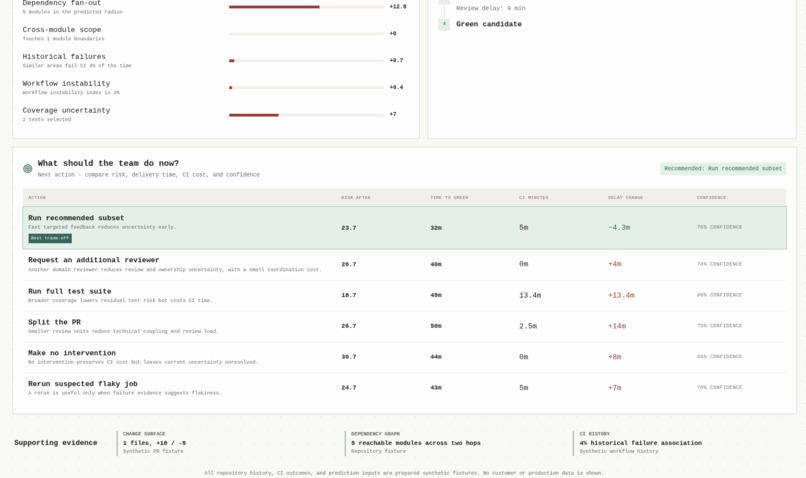Click the Workflow instability risk bar

click(306, 87)
